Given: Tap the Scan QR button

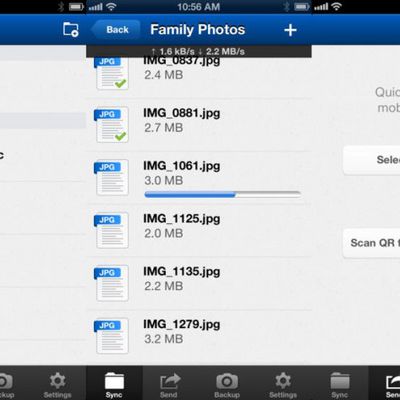Looking at the screenshot, I should (372, 243).
